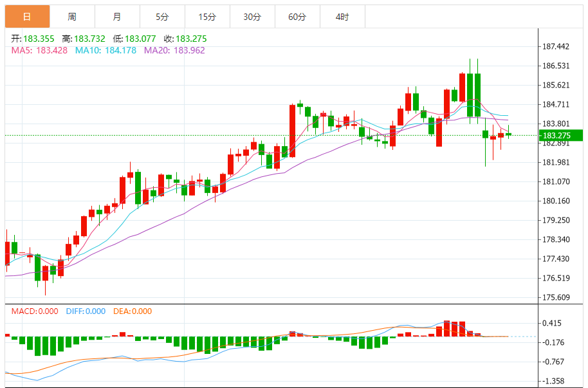Click the green 183.275 current price tag
588x388 pixels.
pos(560,135)
